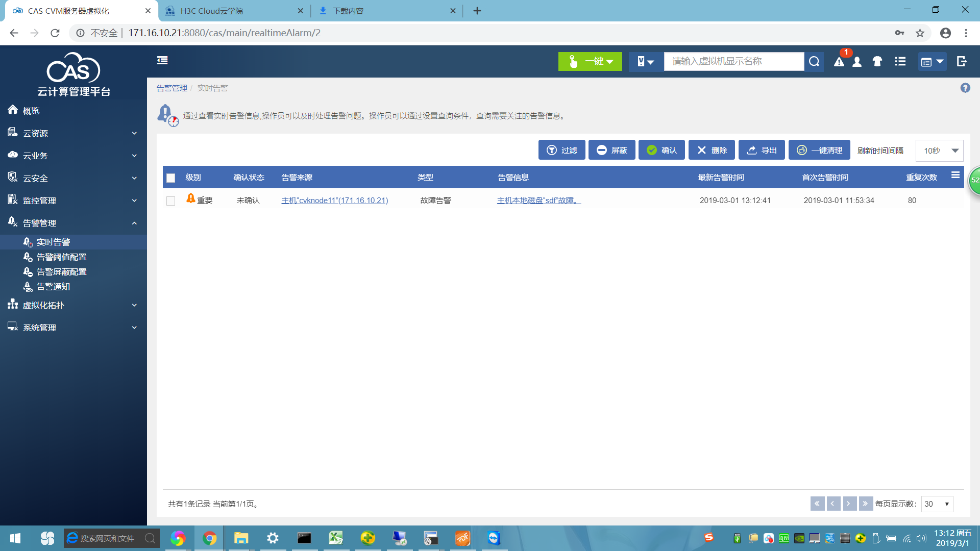The width and height of the screenshot is (980, 551).
Task: Open the blue help question mark icon
Action: (x=965, y=88)
